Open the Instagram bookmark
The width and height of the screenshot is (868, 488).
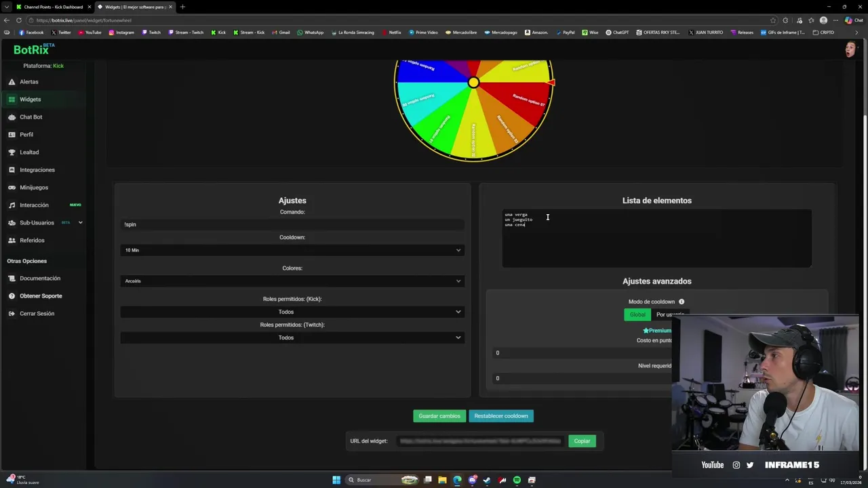coord(121,33)
